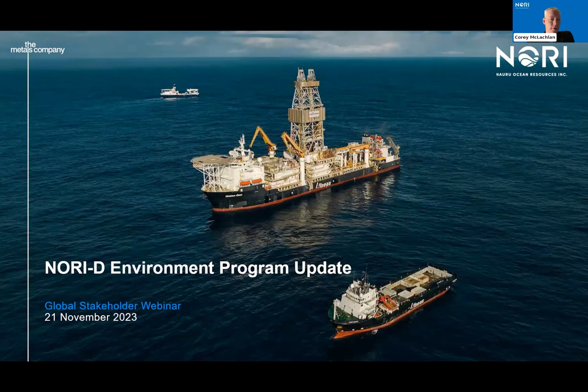Select the text "NAURU OCEAN RESOURCES INC."
This screenshot has height=392, width=588.
[x=532, y=75]
